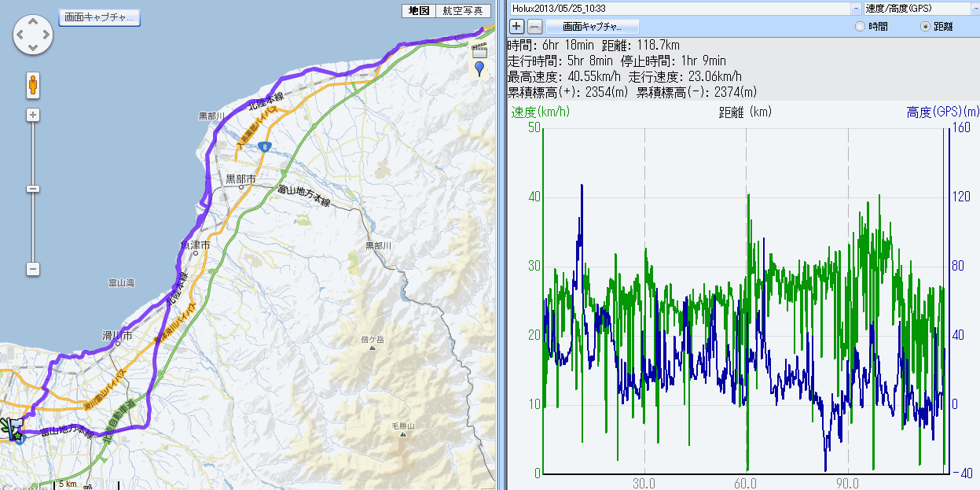Click 画面キャプチャ button on the map
The width and height of the screenshot is (980, 490).
coord(100,17)
